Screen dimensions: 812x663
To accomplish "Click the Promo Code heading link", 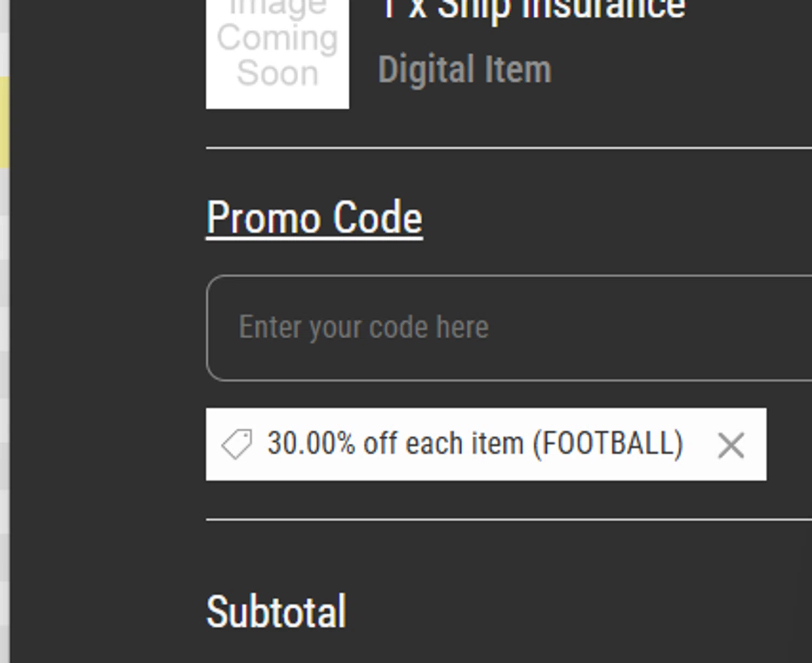I will click(x=314, y=218).
